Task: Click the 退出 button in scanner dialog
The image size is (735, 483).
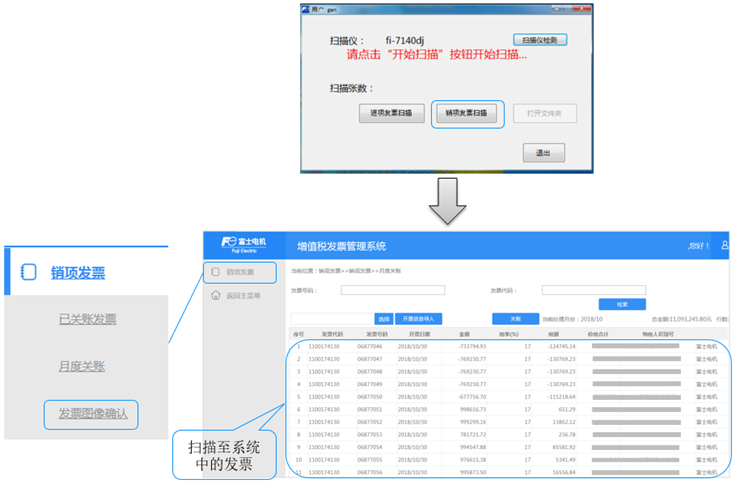Action: coord(543,153)
